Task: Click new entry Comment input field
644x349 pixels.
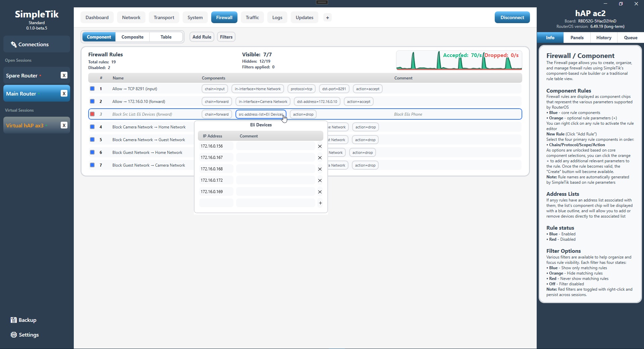Action: coord(276,203)
